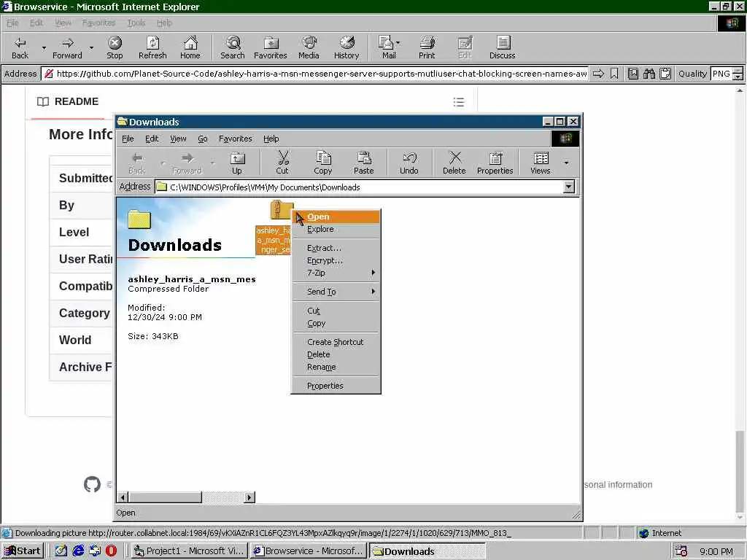Click the binoculars find icon
Screen dimensions: 747x560
point(649,74)
